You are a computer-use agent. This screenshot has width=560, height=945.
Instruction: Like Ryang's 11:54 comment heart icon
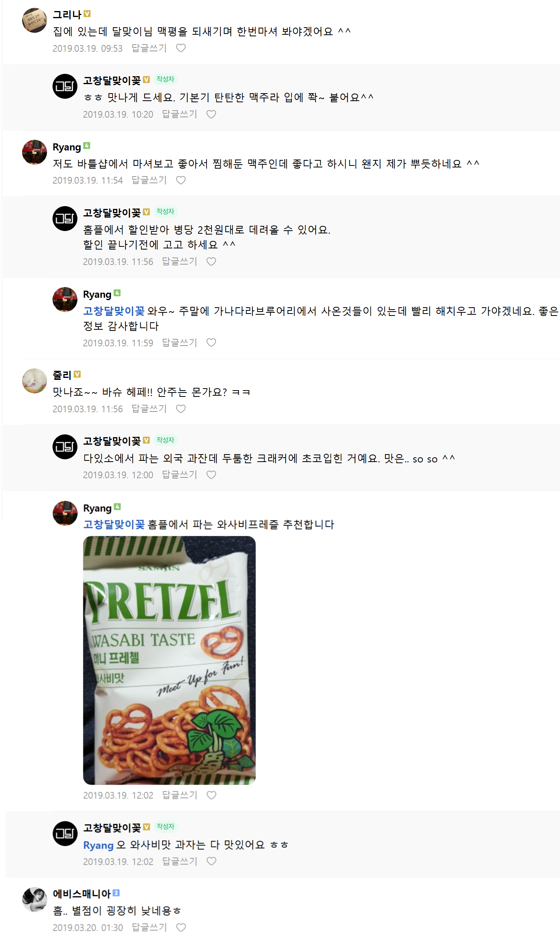click(181, 180)
